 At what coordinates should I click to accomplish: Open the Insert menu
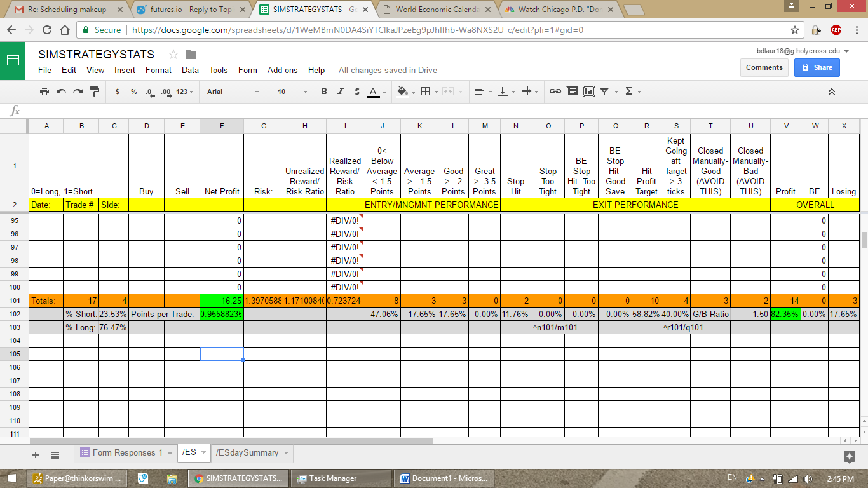point(125,70)
